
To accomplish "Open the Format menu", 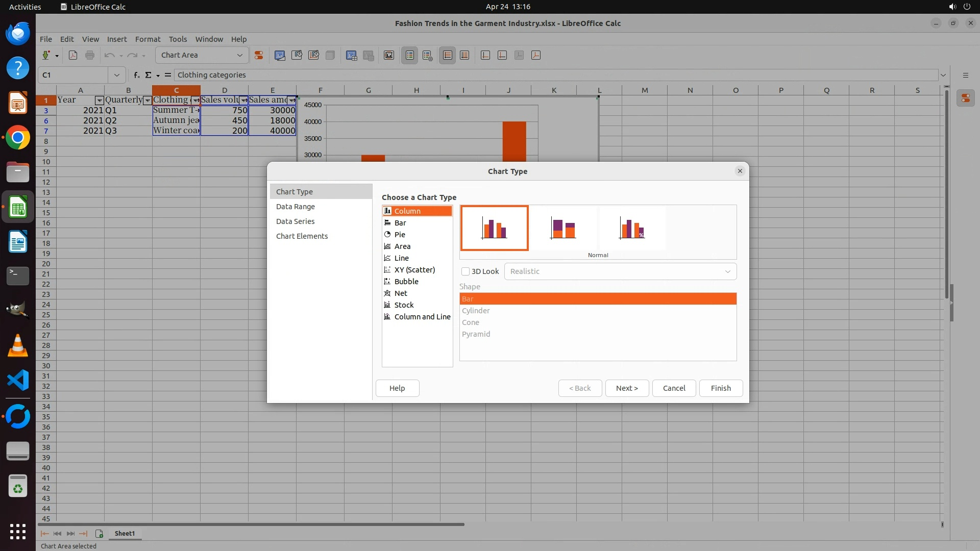I will (148, 39).
